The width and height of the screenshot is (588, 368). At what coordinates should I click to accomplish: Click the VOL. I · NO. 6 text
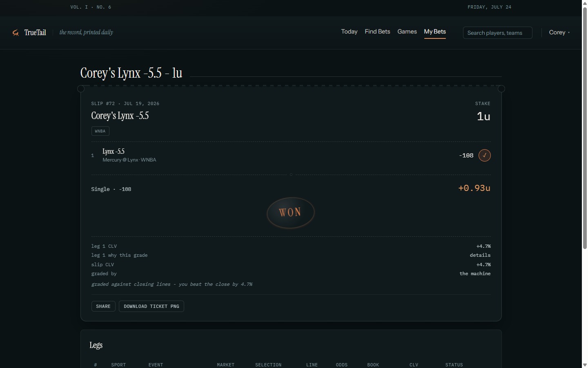[91, 7]
